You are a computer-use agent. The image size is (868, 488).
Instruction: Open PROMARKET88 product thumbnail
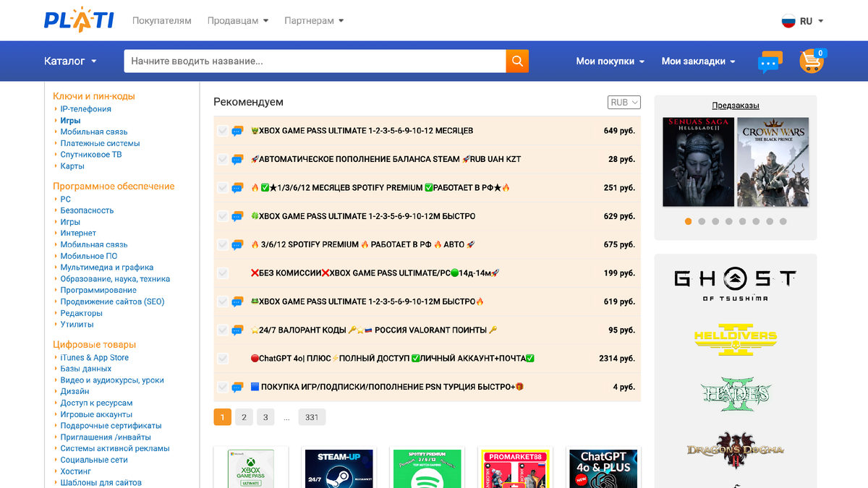[x=515, y=468]
